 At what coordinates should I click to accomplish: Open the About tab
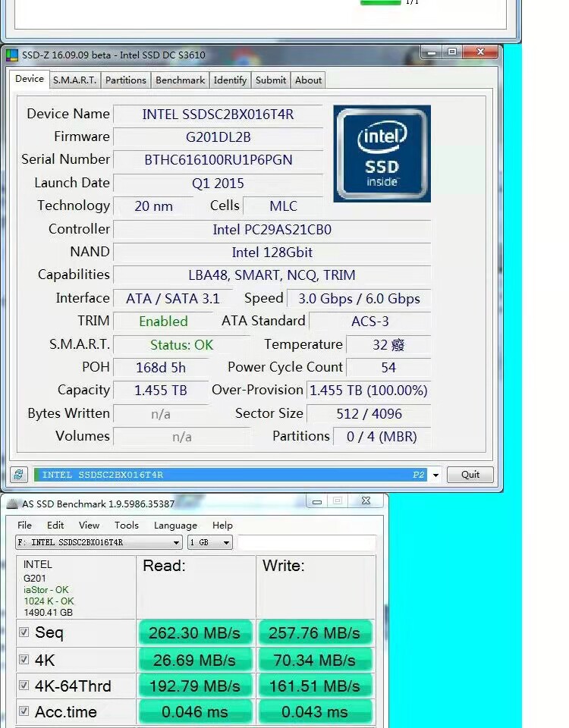[x=308, y=80]
